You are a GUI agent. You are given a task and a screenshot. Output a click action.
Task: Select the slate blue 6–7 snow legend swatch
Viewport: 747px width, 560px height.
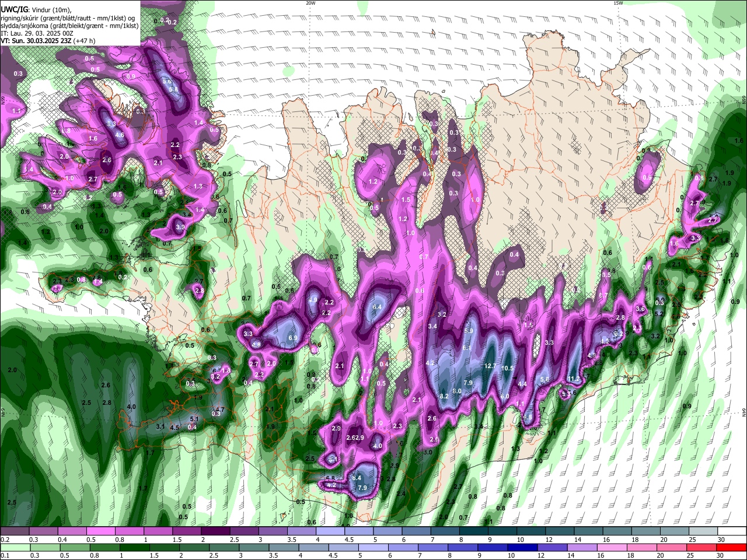click(x=417, y=531)
